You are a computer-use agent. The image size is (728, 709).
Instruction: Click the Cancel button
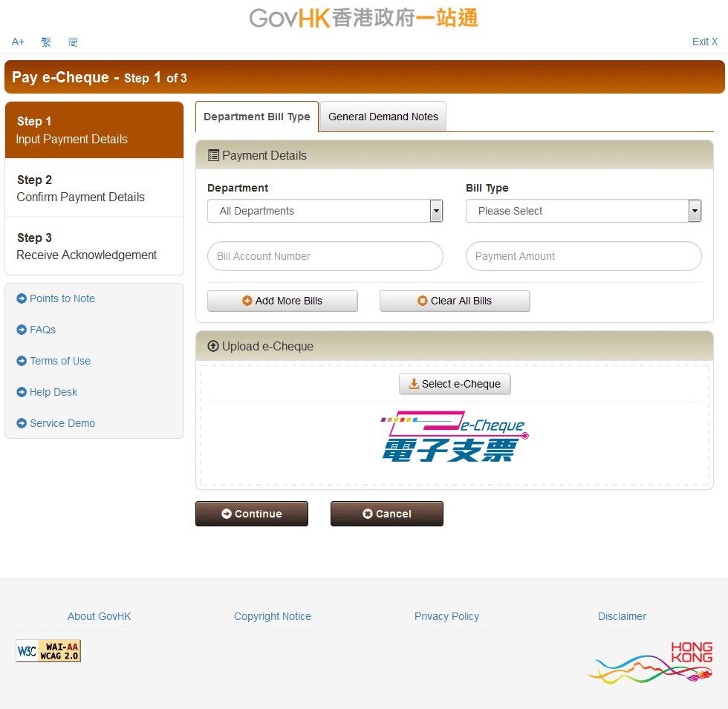click(x=387, y=514)
